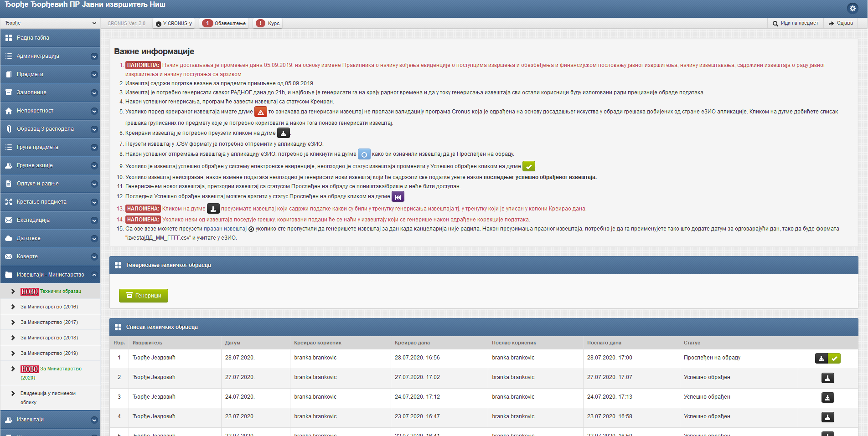The image size is (868, 436).
Task: Click the settings gear icon in header
Action: click(x=852, y=8)
